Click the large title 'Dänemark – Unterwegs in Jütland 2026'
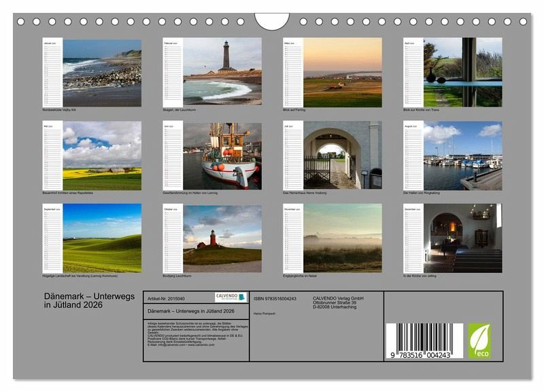Viewport: 544px width, 392px height. click(x=89, y=300)
